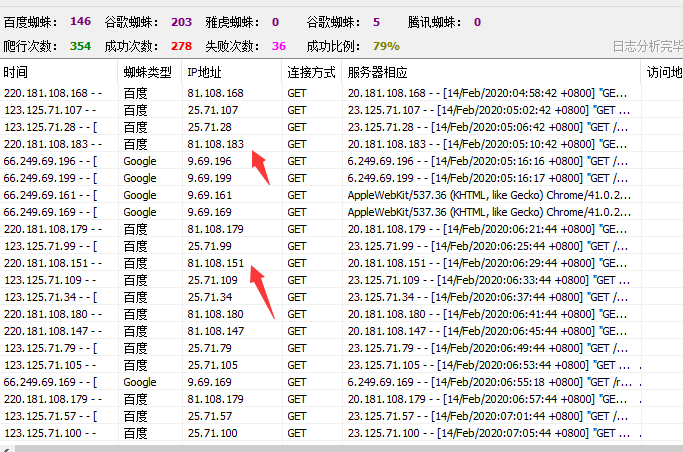Open server response stamped 14/Feb/2020:05:16:16
This screenshot has height=452, width=683.
pyautogui.click(x=488, y=161)
